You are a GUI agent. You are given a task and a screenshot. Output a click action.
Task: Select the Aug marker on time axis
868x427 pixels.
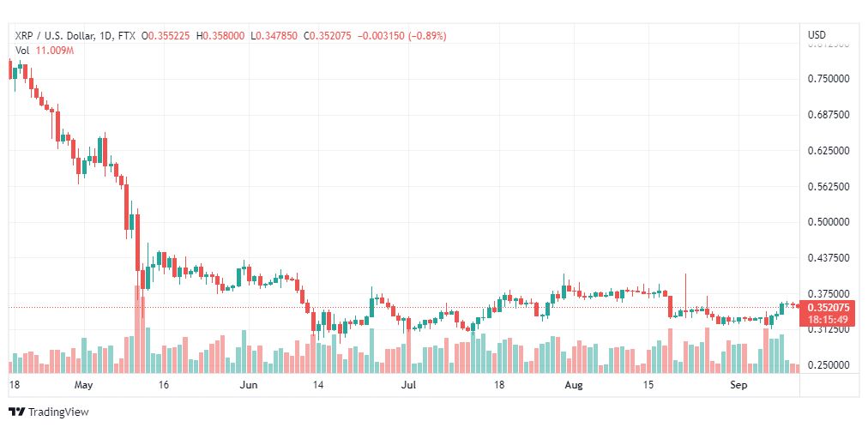pyautogui.click(x=574, y=386)
